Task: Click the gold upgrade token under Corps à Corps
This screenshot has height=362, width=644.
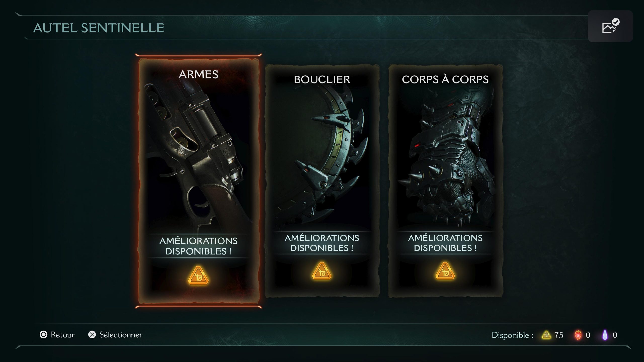Action: 445,271
